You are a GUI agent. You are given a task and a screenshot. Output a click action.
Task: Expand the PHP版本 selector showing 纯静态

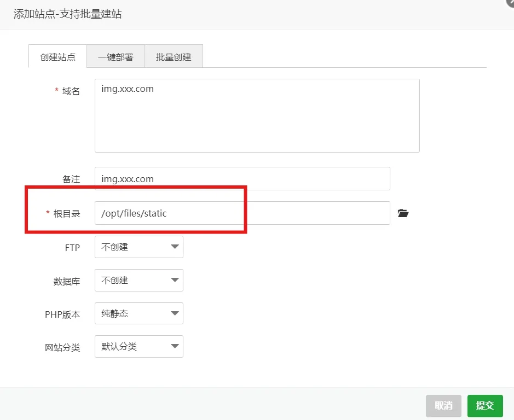point(138,313)
